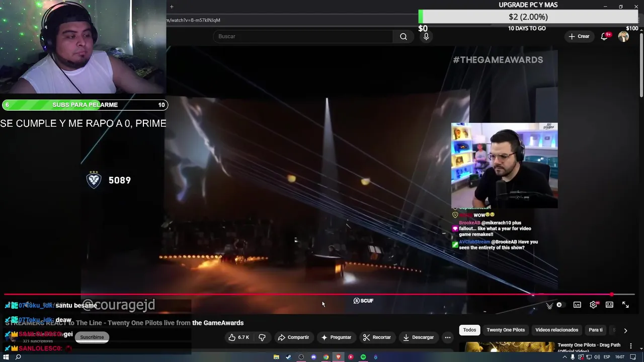
Task: Open Windows taskbar search
Action: pos(18,357)
